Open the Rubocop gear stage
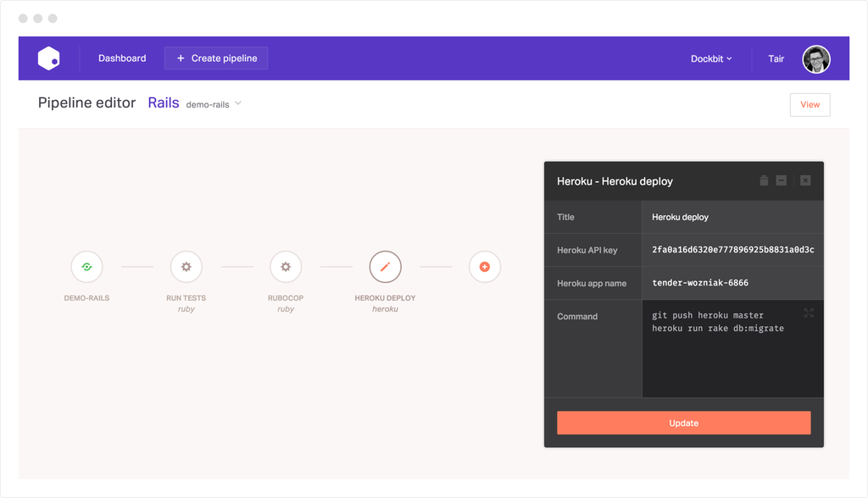 (286, 267)
